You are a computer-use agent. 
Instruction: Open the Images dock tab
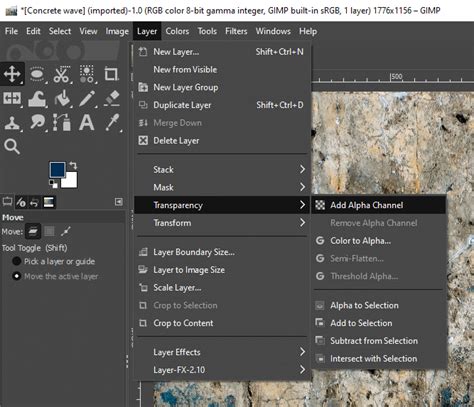(49, 202)
